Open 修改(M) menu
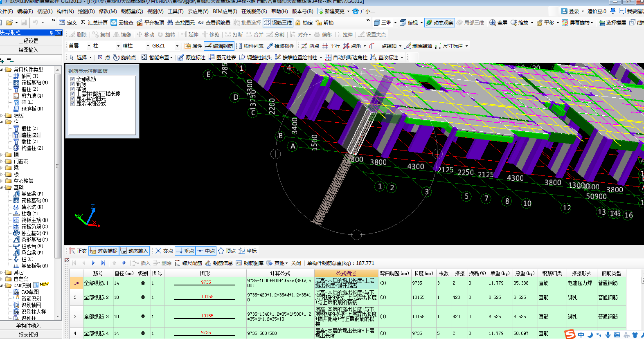644x339 pixels. point(108,11)
